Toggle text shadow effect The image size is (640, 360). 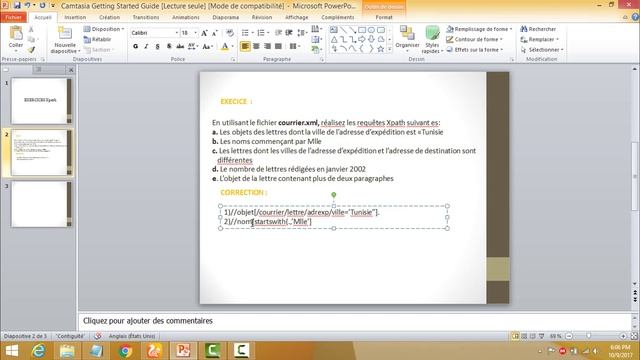[x=169, y=47]
